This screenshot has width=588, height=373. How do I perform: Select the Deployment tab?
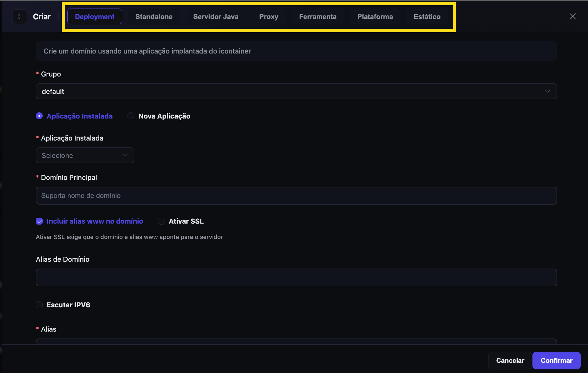pyautogui.click(x=95, y=17)
